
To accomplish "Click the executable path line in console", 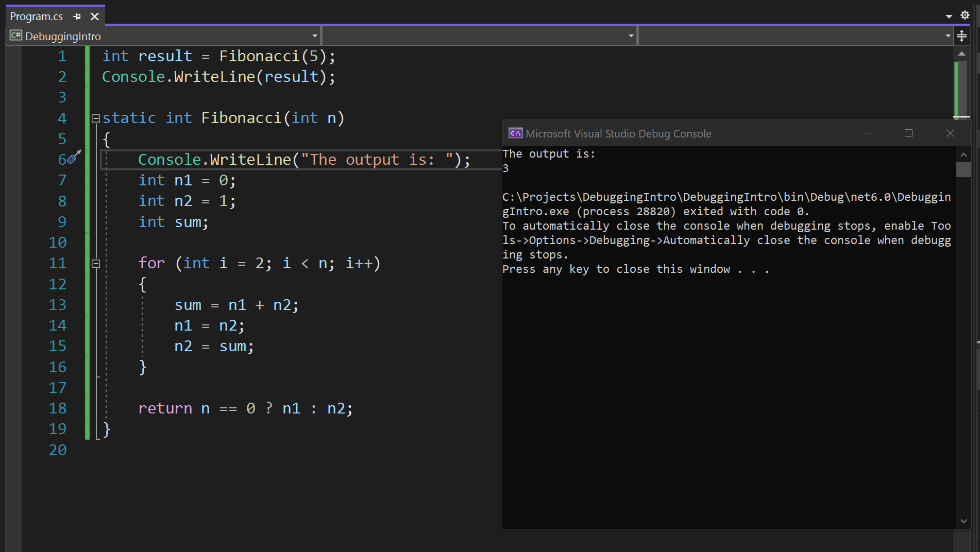I will 726,197.
